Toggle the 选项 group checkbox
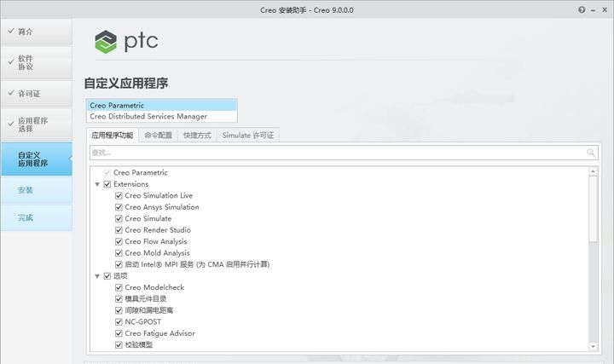 click(x=107, y=276)
